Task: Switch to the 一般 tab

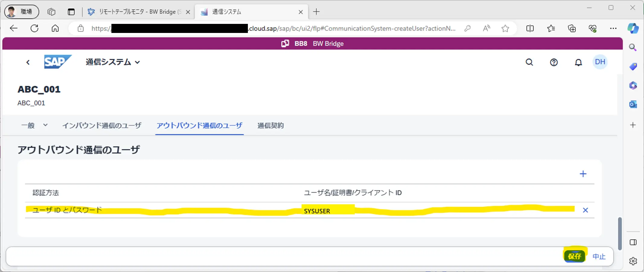Action: 28,125
